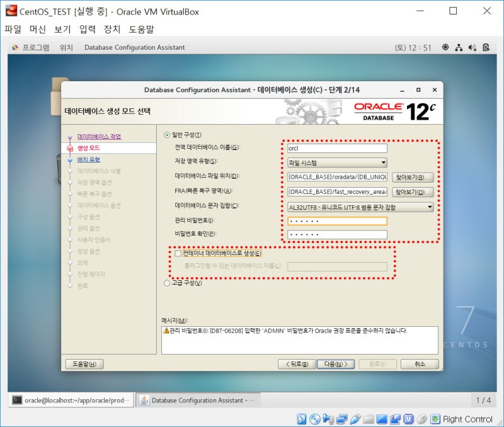The width and height of the screenshot is (504, 427).
Task: Click the 배치 유형 step link
Action: point(89,159)
